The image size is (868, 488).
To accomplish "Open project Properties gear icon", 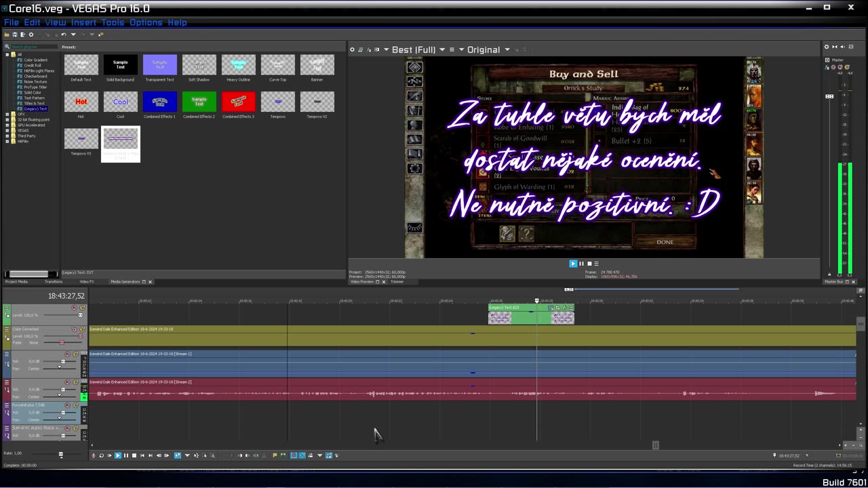I will (31, 35).
